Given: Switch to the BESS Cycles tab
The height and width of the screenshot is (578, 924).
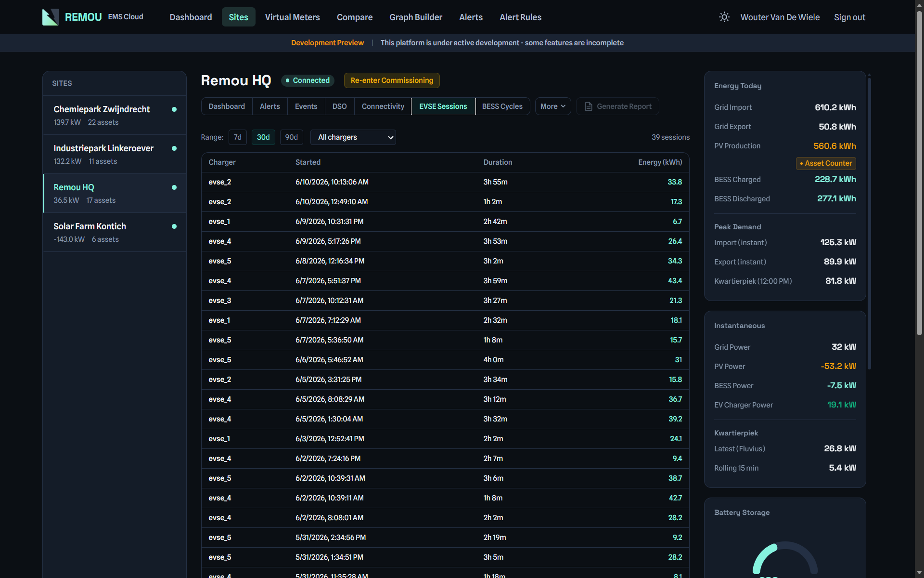Looking at the screenshot, I should pos(502,106).
